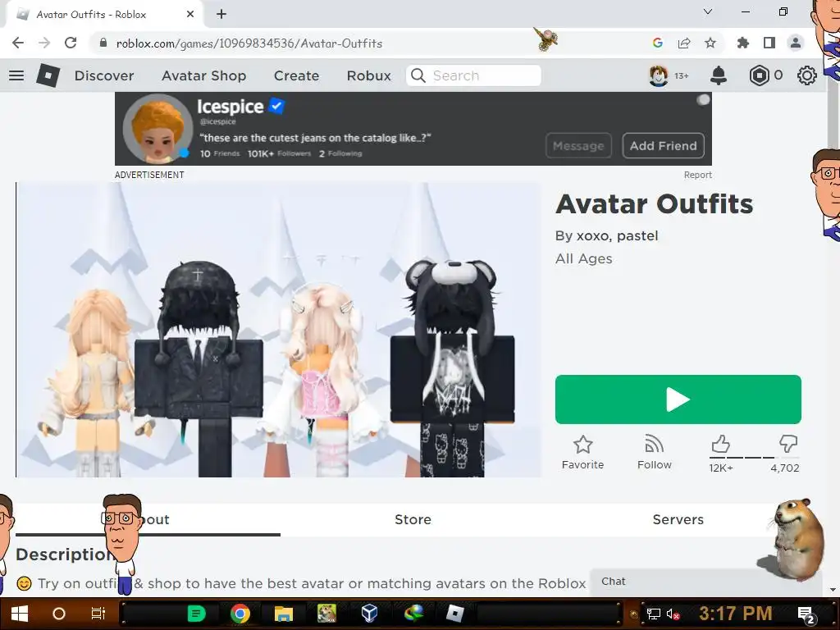Click ad info circle on banner
Viewport: 840px width, 630px height.
click(x=703, y=100)
